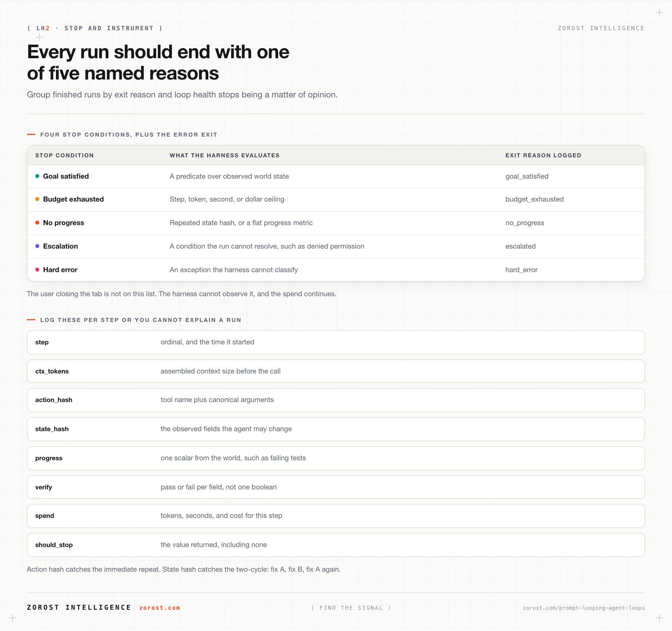The image size is (672, 631).
Task: Select the should_stop log field row
Action: point(336,545)
